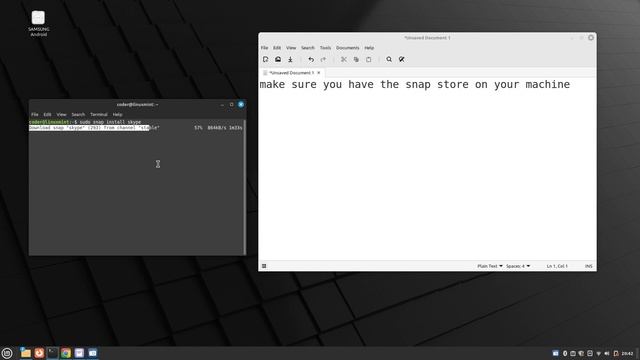The height and width of the screenshot is (360, 640).
Task: Open the SAMSUNG Android desktop icon
Action: coord(38,24)
